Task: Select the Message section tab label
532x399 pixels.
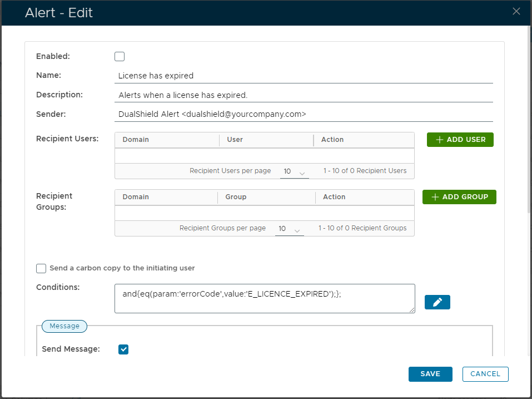Action: tap(64, 326)
